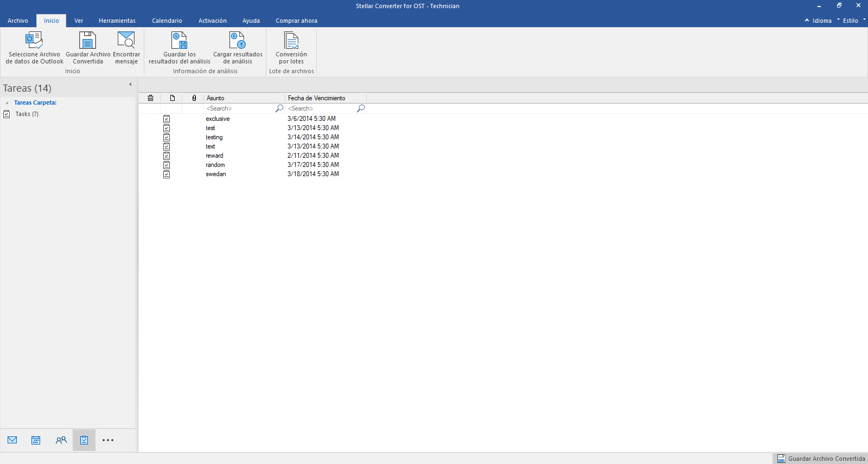The height and width of the screenshot is (464, 868).
Task: Open the more options ellipsis in navigation bar
Action: [108, 440]
